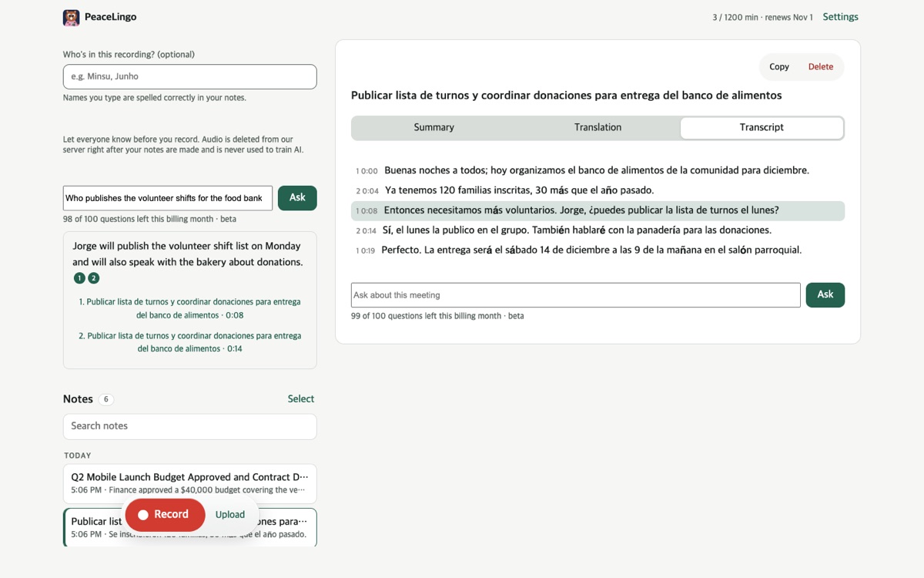
Task: Click citation badge 1 in the answer
Action: (x=79, y=278)
